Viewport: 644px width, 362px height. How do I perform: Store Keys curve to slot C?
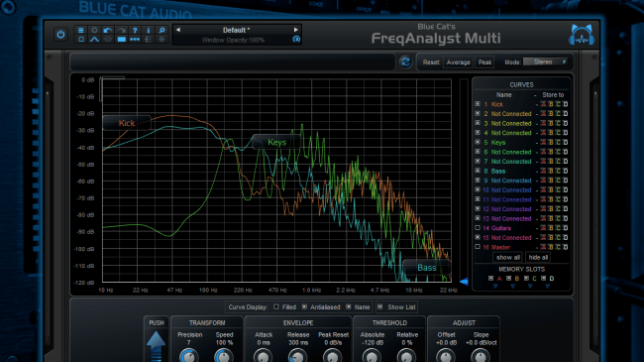tap(558, 143)
